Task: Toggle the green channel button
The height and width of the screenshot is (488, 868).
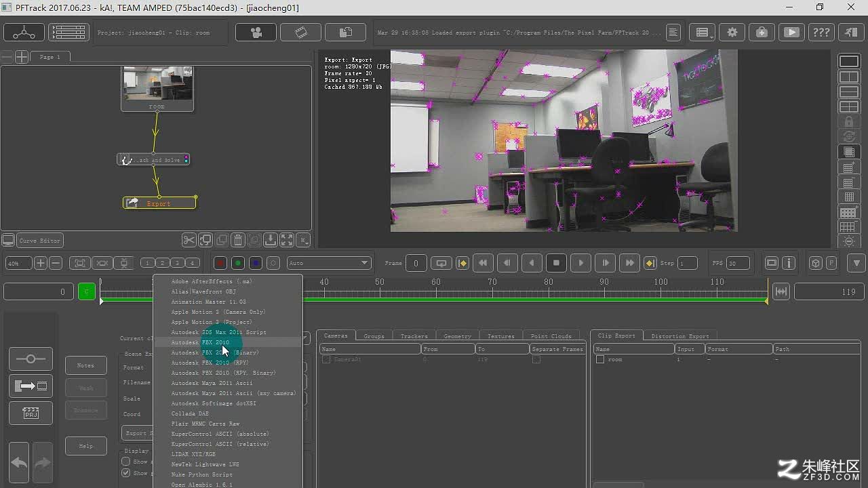Action: (x=238, y=263)
